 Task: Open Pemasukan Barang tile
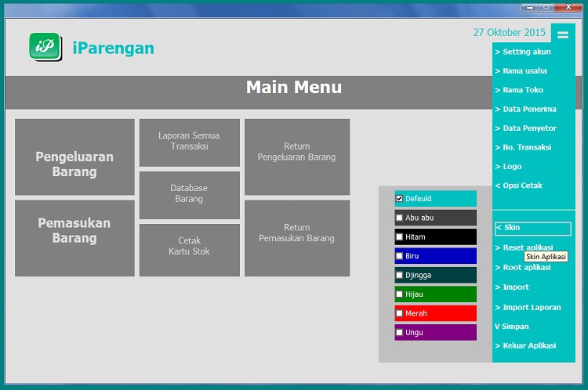pos(74,238)
